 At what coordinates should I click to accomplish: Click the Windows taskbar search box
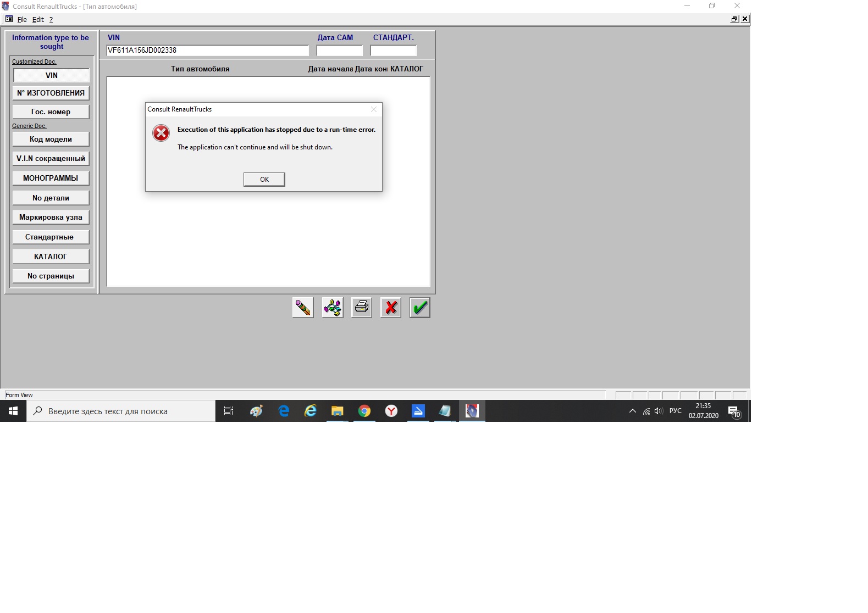[121, 411]
